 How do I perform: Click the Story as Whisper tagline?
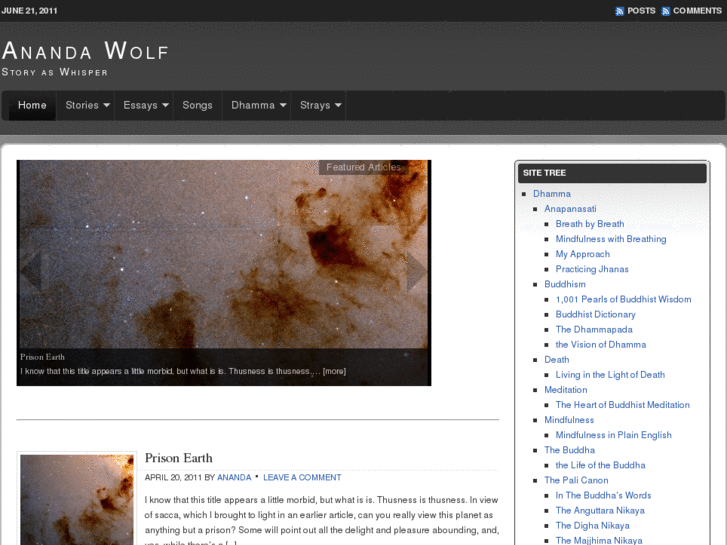[x=55, y=72]
